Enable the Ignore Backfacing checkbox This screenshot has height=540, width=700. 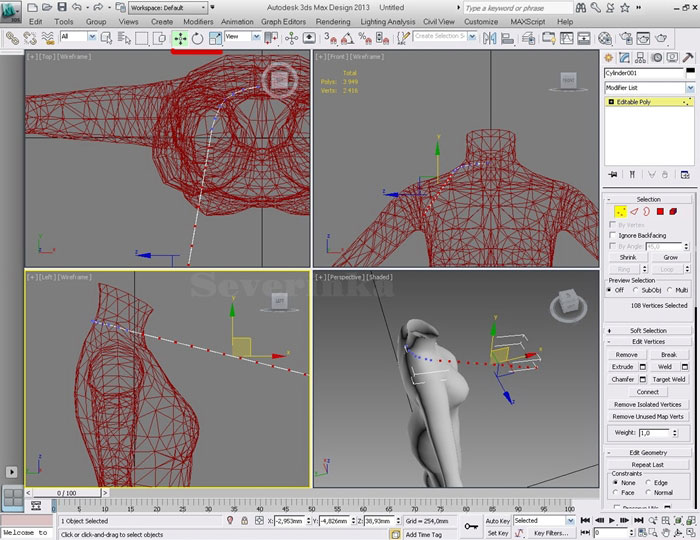tap(613, 235)
